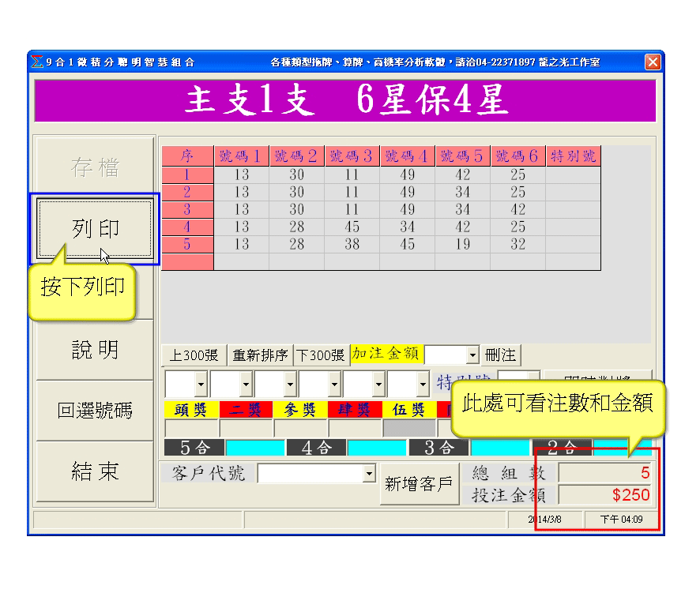700x593 pixels.
Task: Click the 號碼1 column header
Action: click(x=241, y=156)
